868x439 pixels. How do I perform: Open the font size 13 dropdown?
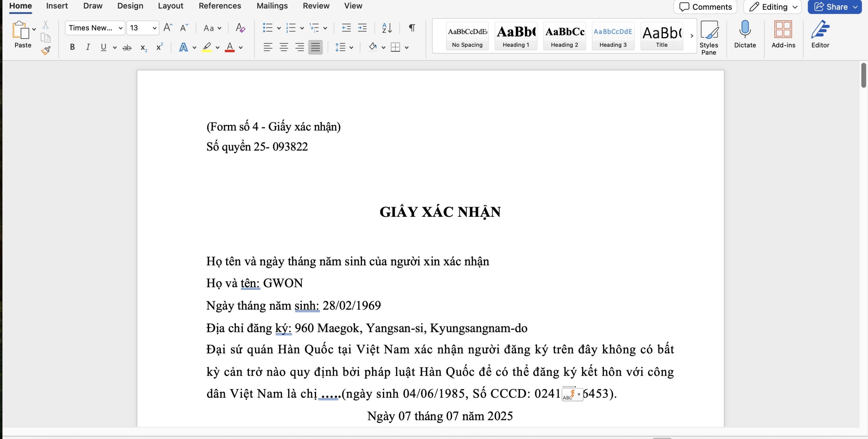click(x=154, y=28)
